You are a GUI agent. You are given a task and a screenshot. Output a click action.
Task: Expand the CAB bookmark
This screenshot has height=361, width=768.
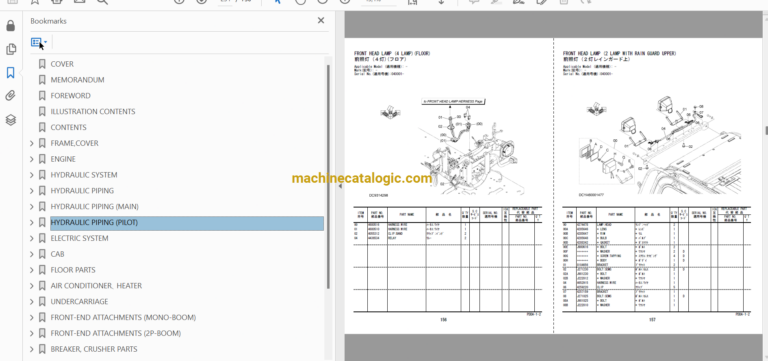32,254
